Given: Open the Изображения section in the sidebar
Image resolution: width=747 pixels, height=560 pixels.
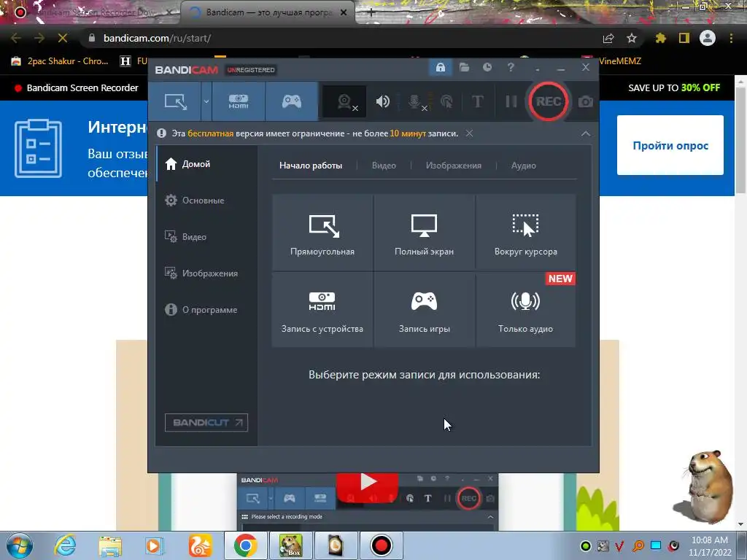Looking at the screenshot, I should pyautogui.click(x=207, y=273).
